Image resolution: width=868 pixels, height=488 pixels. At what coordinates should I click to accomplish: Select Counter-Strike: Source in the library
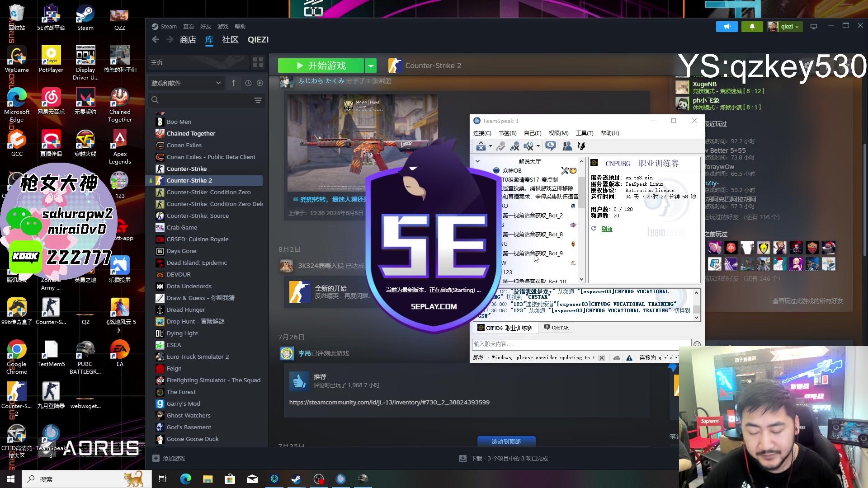click(x=198, y=216)
